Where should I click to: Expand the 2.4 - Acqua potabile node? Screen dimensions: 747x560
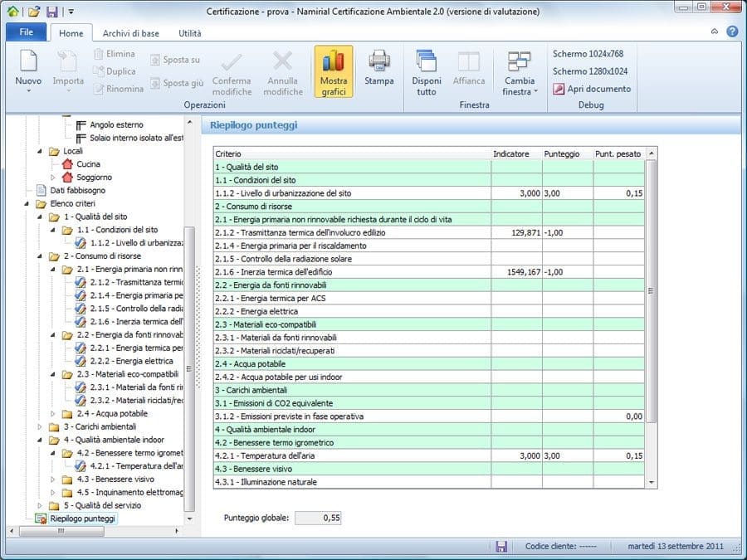pyautogui.click(x=53, y=413)
